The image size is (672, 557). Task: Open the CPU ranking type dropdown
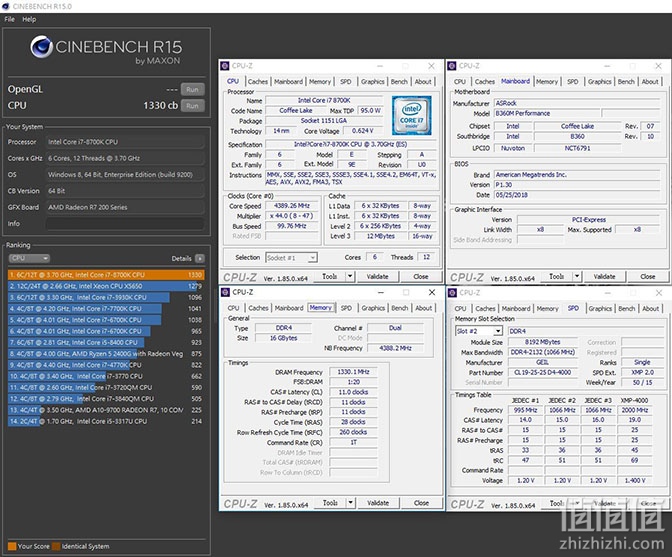pos(29,258)
